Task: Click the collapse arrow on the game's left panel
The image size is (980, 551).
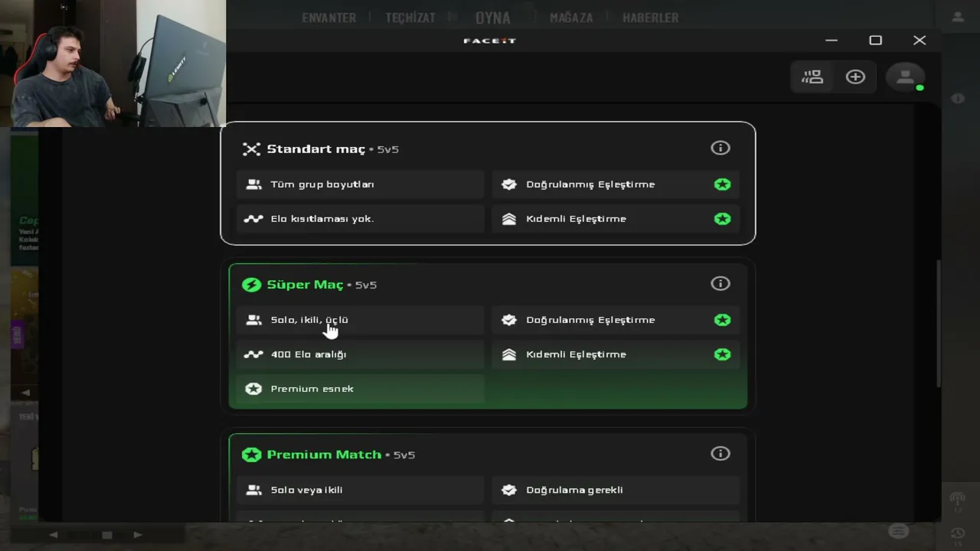Action: tap(25, 393)
